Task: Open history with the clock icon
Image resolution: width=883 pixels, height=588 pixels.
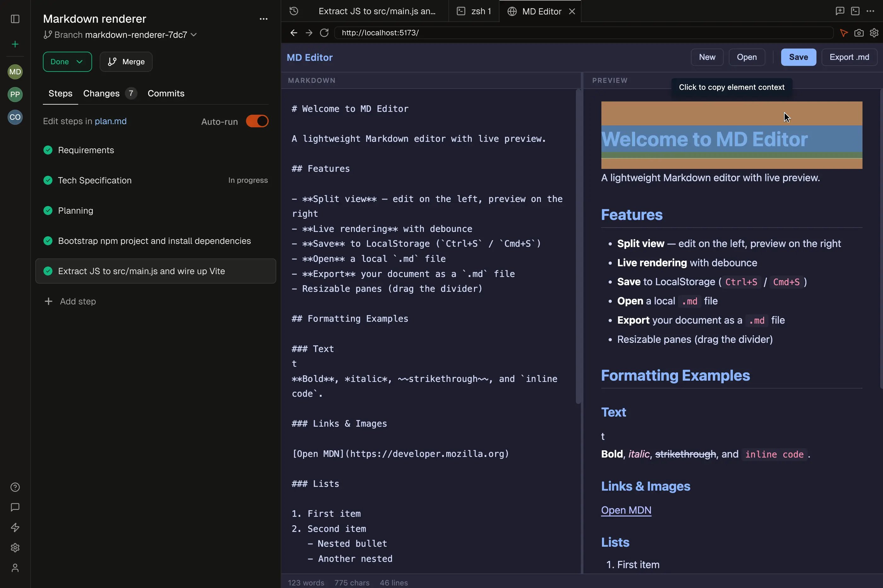Action: tap(294, 11)
